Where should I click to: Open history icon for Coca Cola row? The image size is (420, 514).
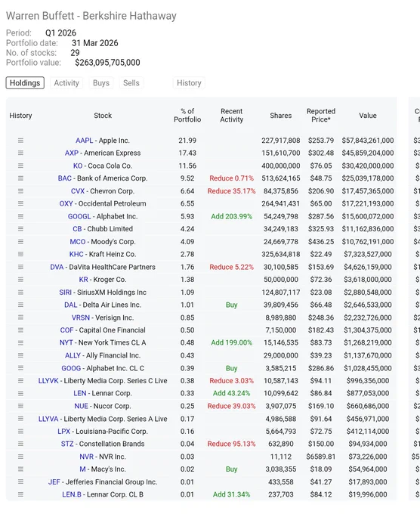[x=20, y=166]
